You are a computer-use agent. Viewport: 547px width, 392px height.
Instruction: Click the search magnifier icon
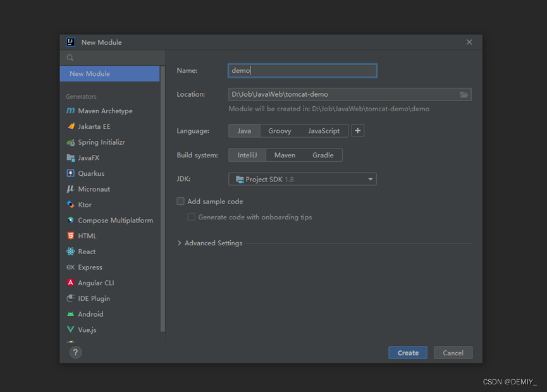click(x=70, y=58)
